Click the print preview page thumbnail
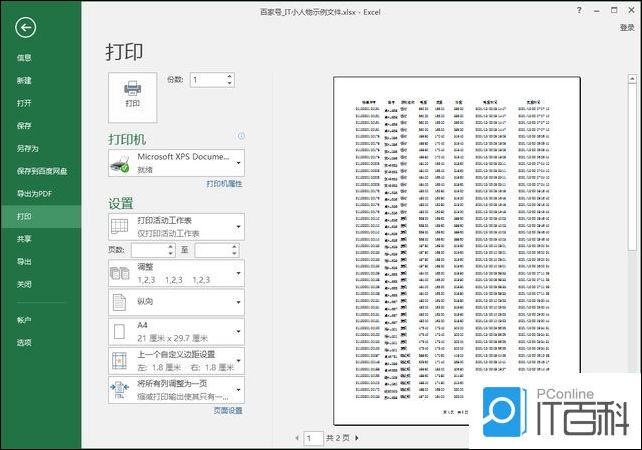 pyautogui.click(x=457, y=251)
